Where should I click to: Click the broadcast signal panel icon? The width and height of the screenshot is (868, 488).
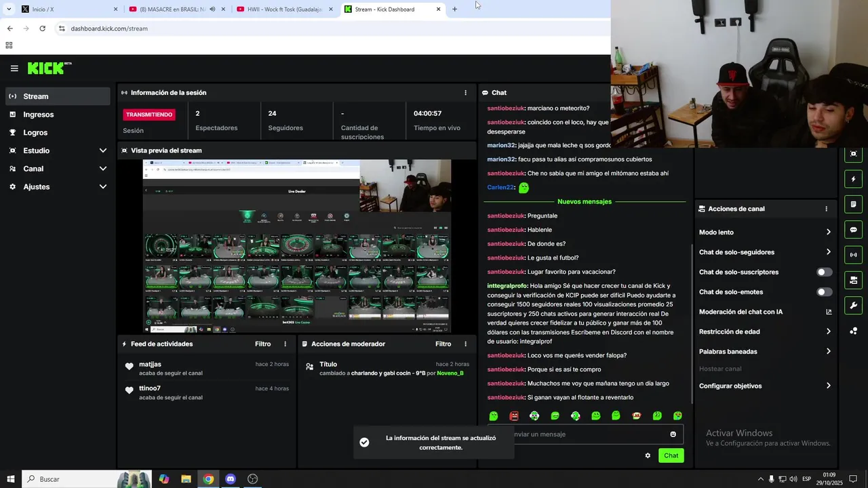click(x=853, y=255)
